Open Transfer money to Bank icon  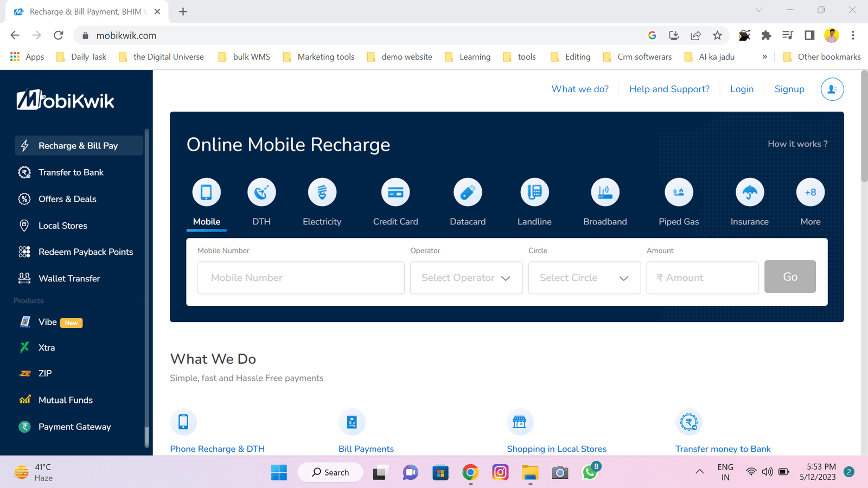pyautogui.click(x=689, y=422)
